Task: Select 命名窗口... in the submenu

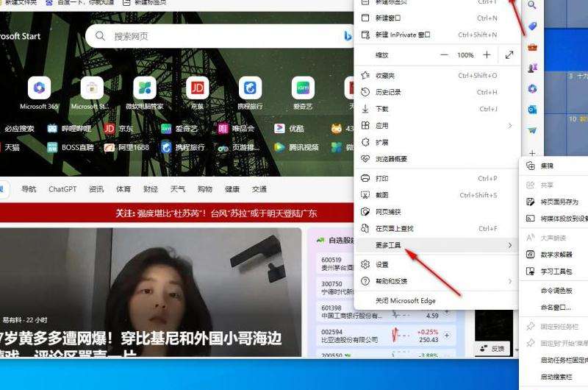Action: (x=554, y=307)
